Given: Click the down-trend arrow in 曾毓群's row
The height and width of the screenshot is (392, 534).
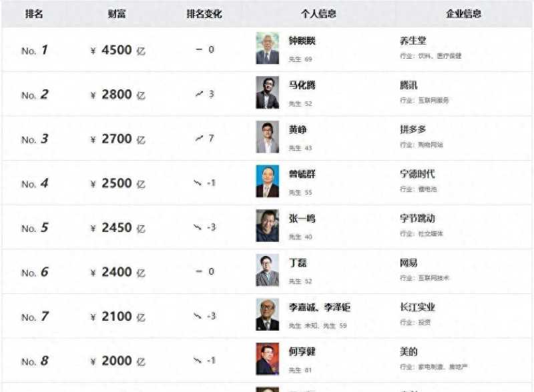Looking at the screenshot, I should (x=198, y=183).
